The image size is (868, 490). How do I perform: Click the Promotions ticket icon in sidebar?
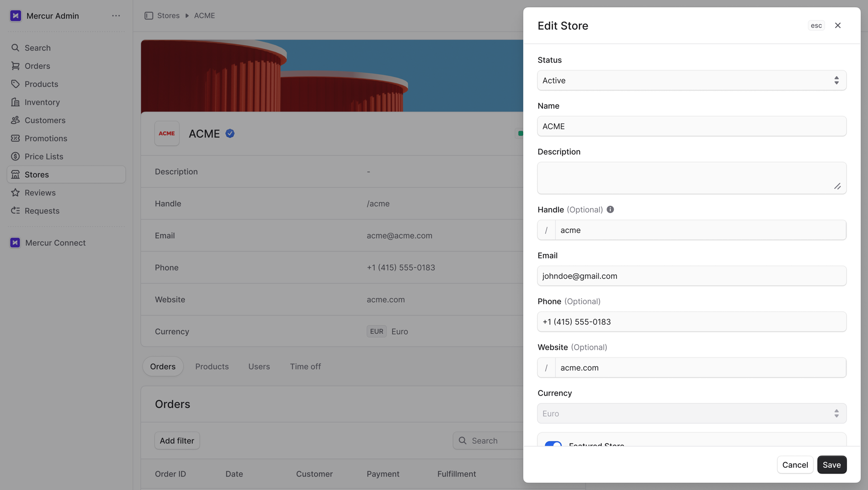coord(15,138)
